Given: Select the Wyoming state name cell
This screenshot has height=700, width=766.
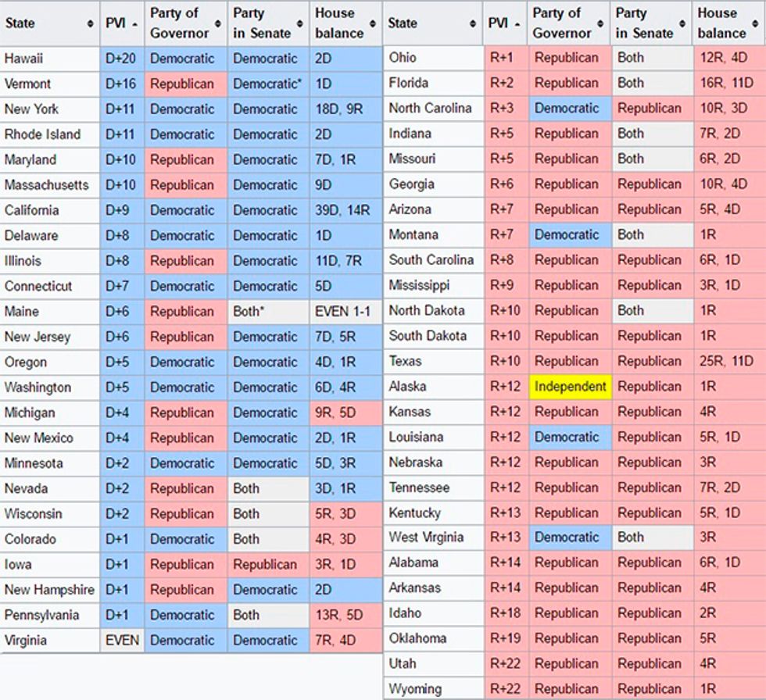Looking at the screenshot, I should [434, 689].
